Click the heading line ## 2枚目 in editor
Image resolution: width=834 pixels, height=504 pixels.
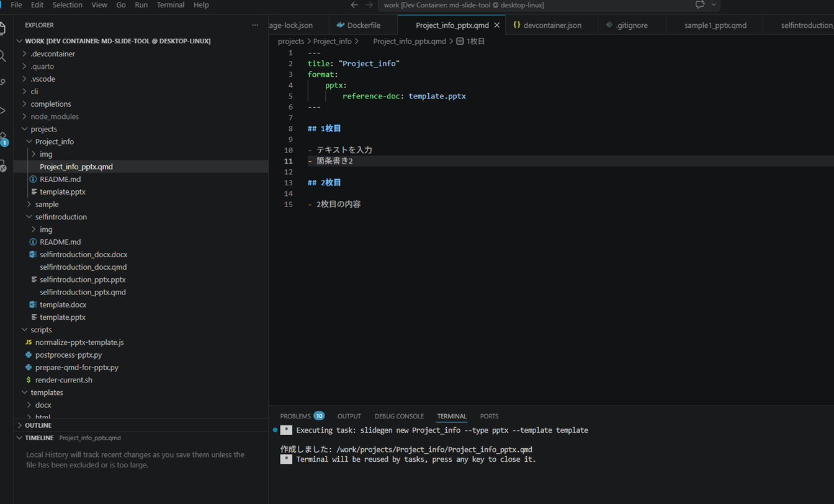click(x=324, y=183)
